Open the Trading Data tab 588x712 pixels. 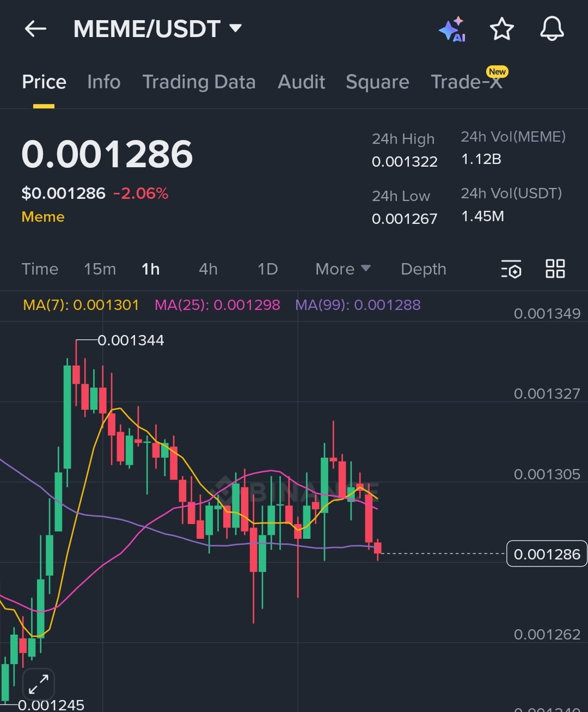coord(199,82)
